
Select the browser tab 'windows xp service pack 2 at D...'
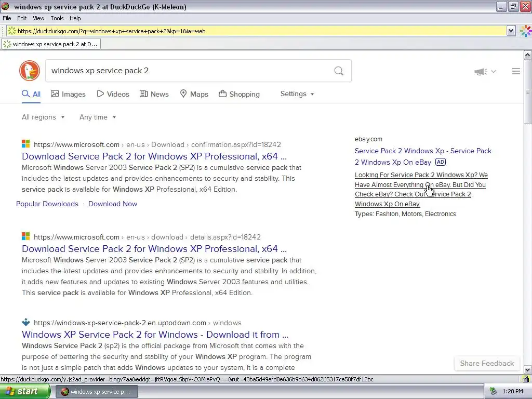pyautogui.click(x=51, y=44)
